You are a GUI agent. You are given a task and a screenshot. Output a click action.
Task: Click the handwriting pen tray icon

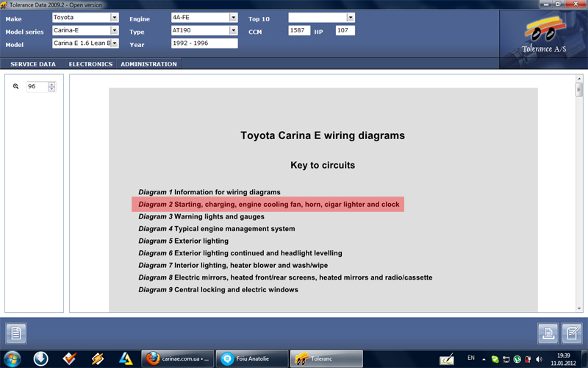(447, 359)
